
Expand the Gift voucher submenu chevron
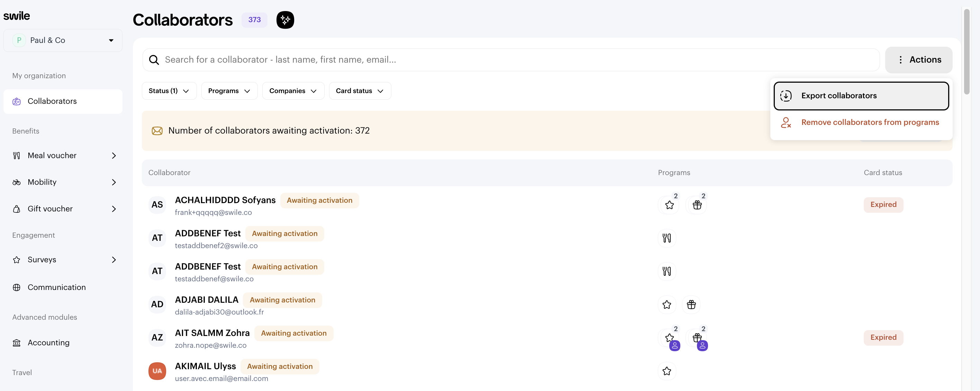[114, 209]
